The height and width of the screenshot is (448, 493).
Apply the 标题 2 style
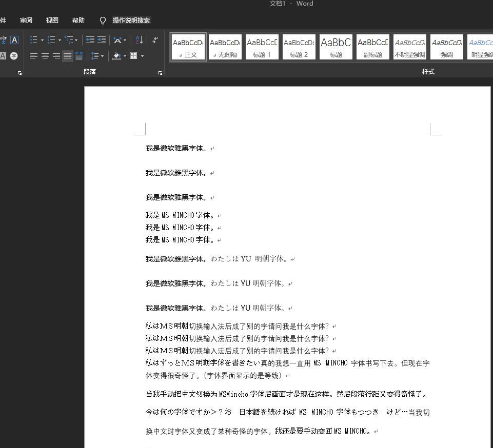299,47
